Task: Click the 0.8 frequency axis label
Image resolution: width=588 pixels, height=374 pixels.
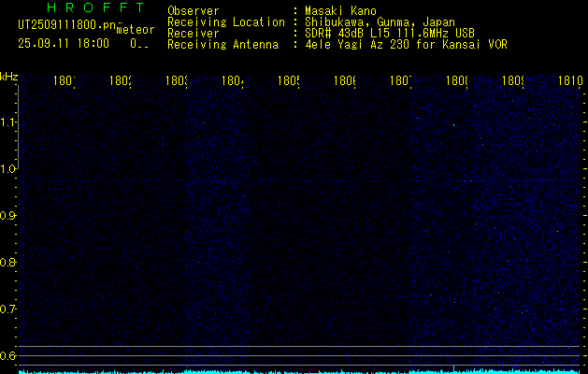Action: [x=7, y=262]
